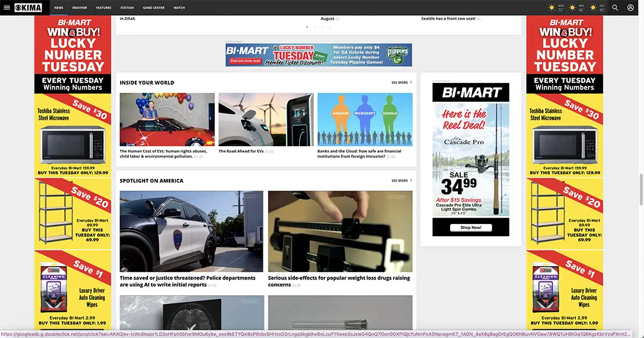See more of Spotlight on America
The image size is (644, 338).
tap(402, 181)
